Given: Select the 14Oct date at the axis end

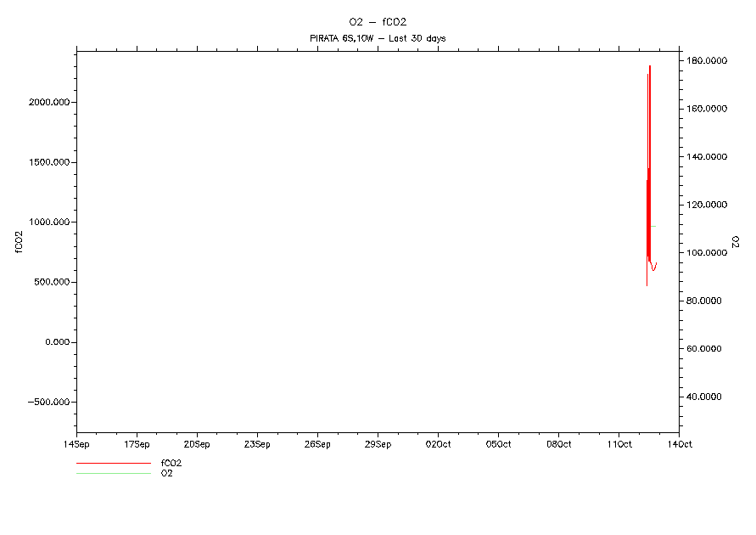Looking at the screenshot, I should pyautogui.click(x=678, y=444).
